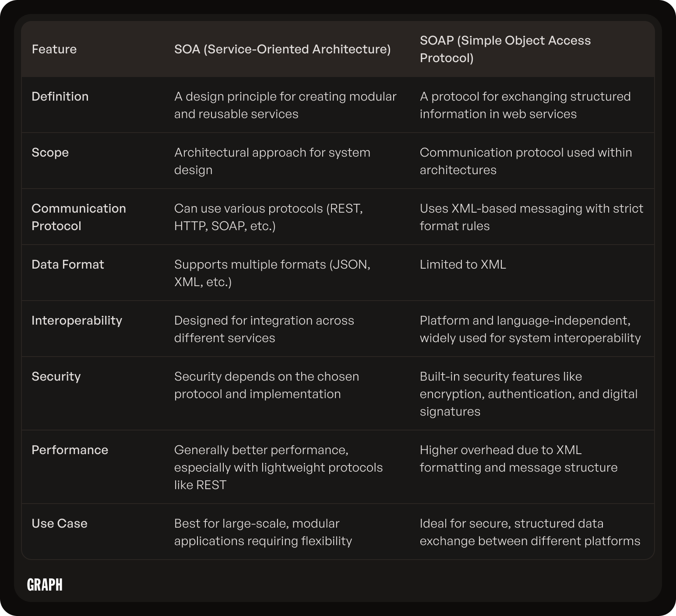Select the "Definition" row label
676x616 pixels.
[60, 96]
